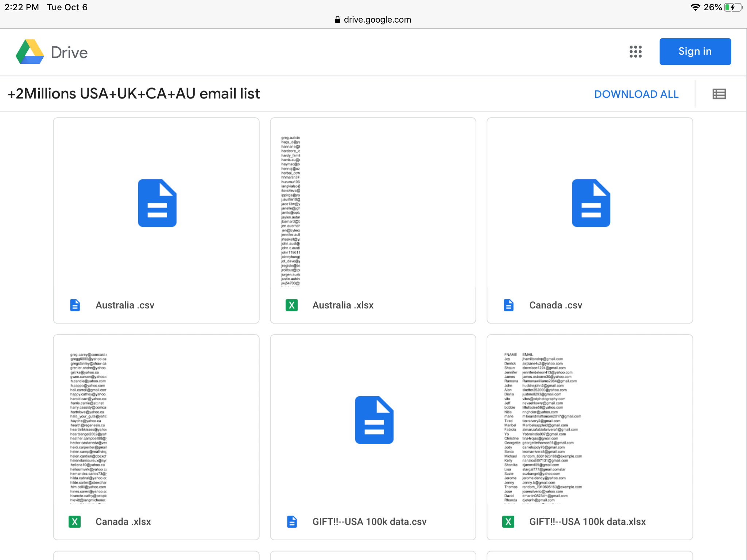Switch to list view layout
Image resolution: width=747 pixels, height=560 pixels.
point(719,94)
